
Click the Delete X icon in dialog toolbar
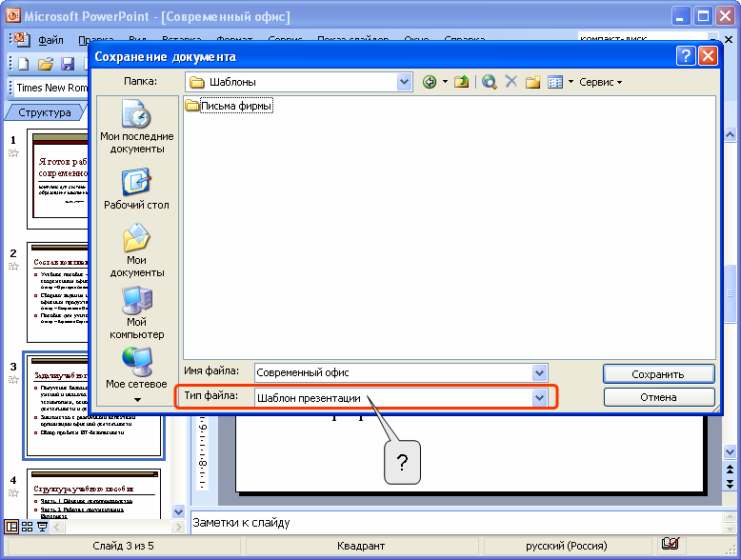click(x=511, y=82)
